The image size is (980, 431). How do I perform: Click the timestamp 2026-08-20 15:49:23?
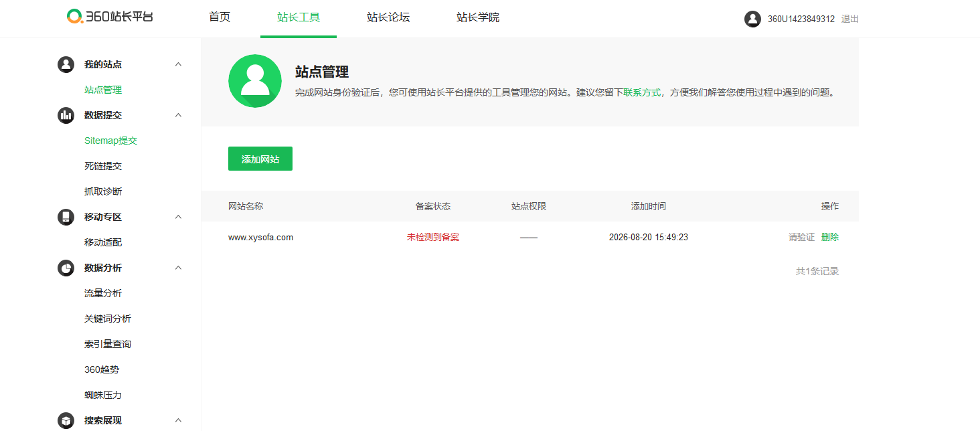click(x=649, y=237)
